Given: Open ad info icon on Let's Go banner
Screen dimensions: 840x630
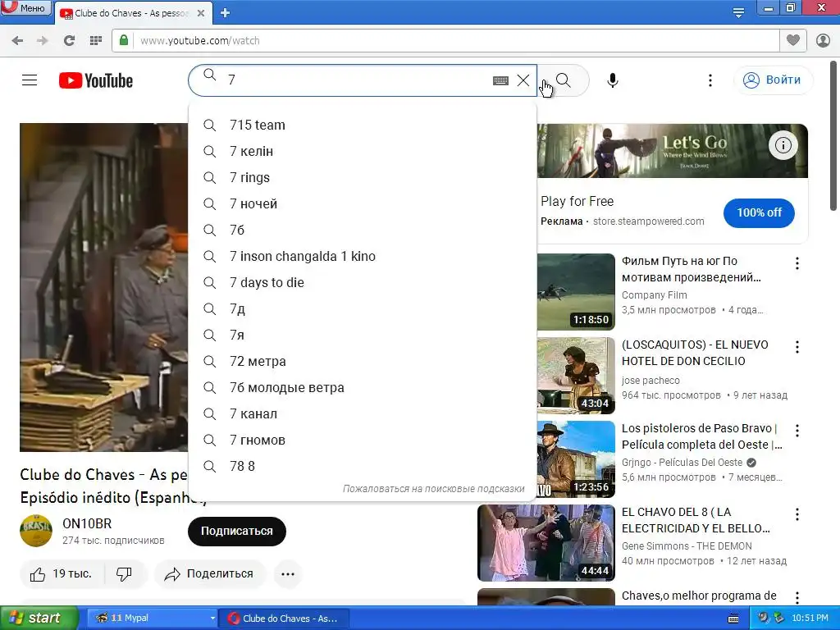Looking at the screenshot, I should point(783,145).
